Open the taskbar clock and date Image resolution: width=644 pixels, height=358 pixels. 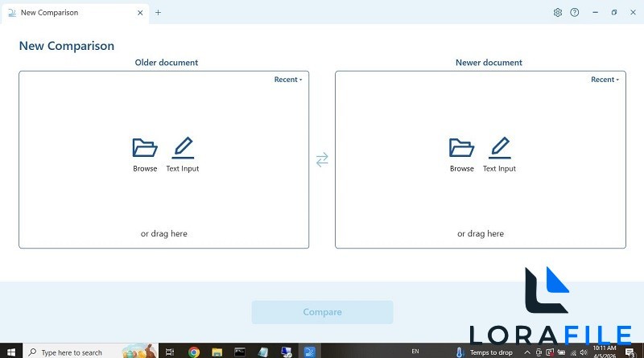(x=605, y=352)
